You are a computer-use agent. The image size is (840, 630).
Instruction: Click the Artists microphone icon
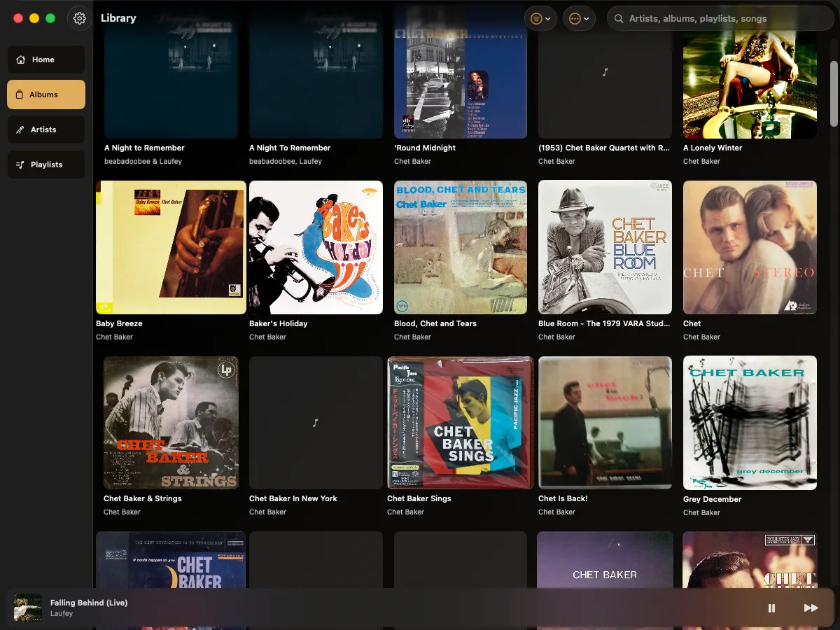point(21,129)
